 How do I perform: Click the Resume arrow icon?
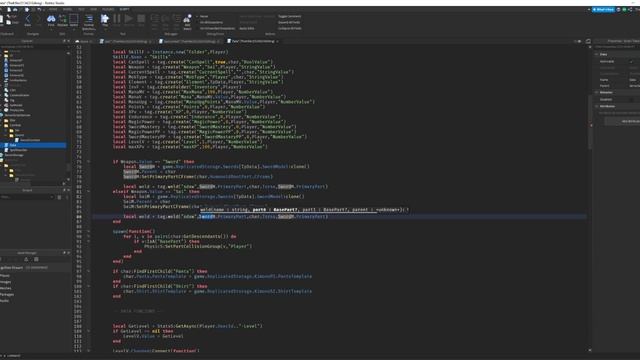(129, 20)
